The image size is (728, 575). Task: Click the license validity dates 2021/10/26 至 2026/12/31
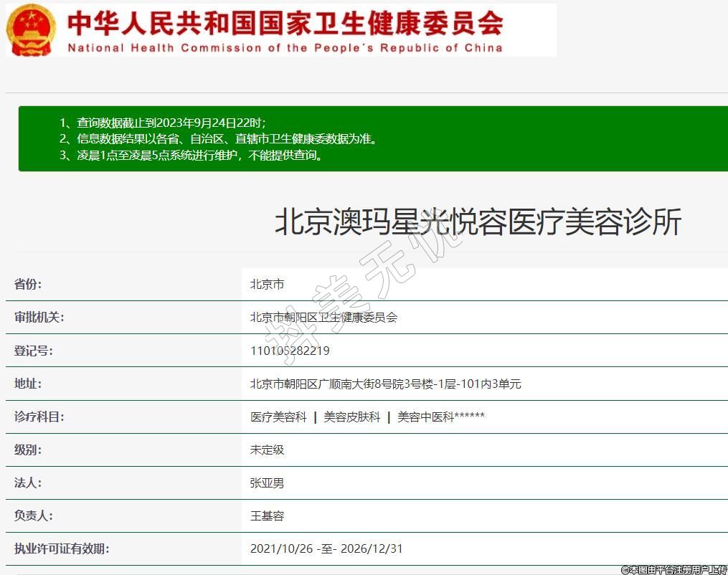click(x=326, y=548)
